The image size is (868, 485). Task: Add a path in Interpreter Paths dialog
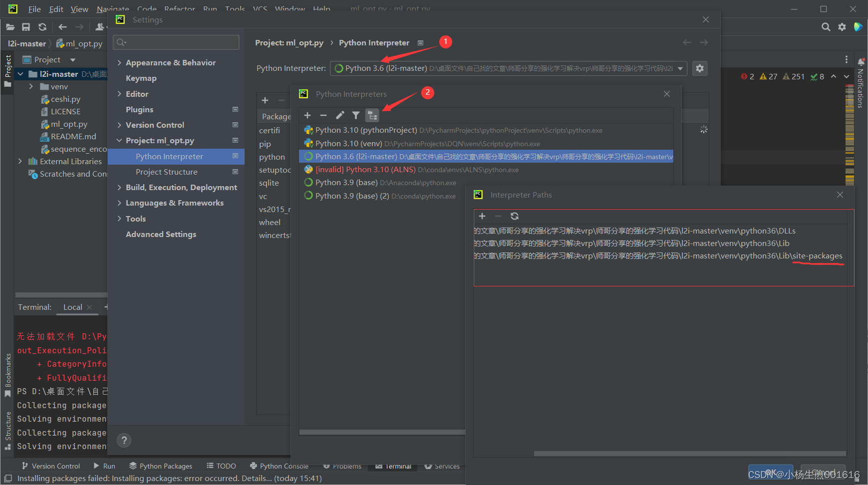(x=482, y=216)
